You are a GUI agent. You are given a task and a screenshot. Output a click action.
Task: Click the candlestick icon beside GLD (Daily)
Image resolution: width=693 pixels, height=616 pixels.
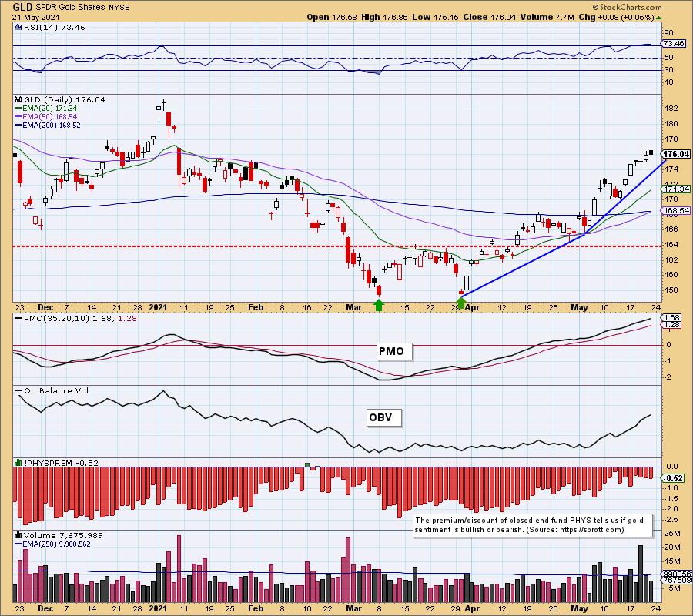click(x=16, y=100)
